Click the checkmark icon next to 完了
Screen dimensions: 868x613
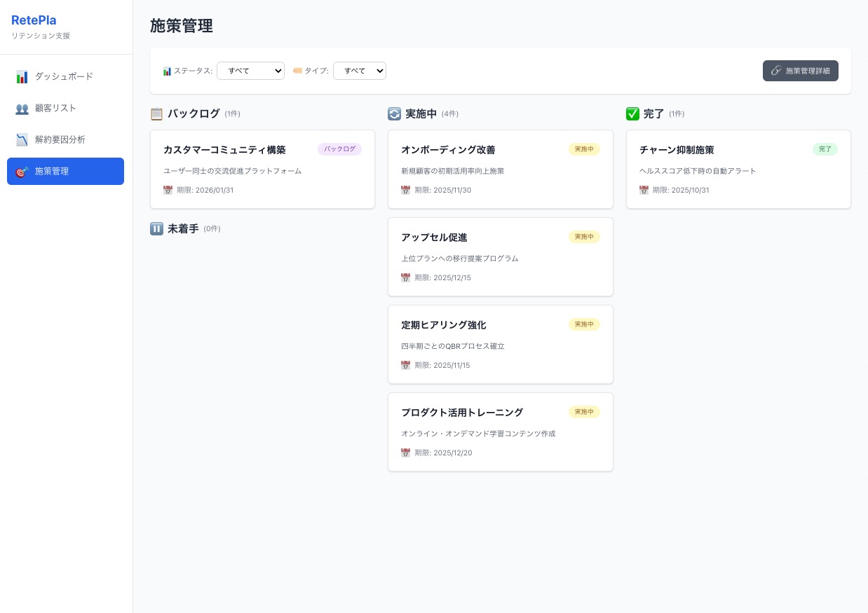[632, 113]
